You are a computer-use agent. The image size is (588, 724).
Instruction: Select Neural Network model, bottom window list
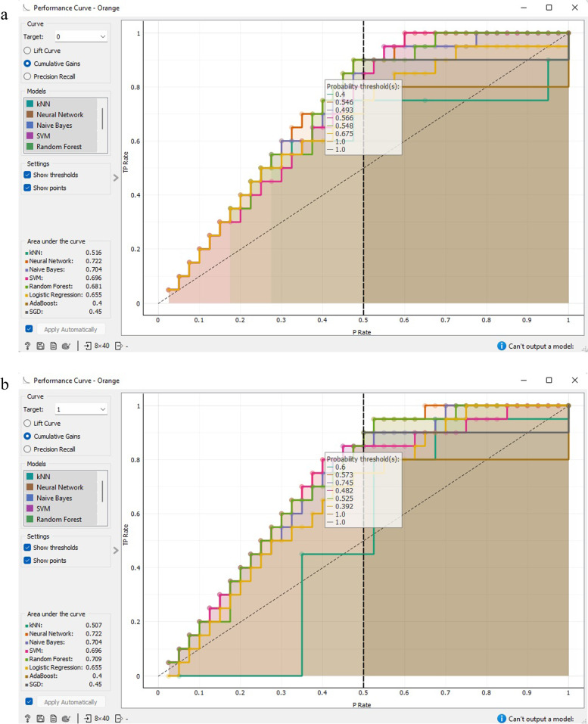pyautogui.click(x=61, y=487)
